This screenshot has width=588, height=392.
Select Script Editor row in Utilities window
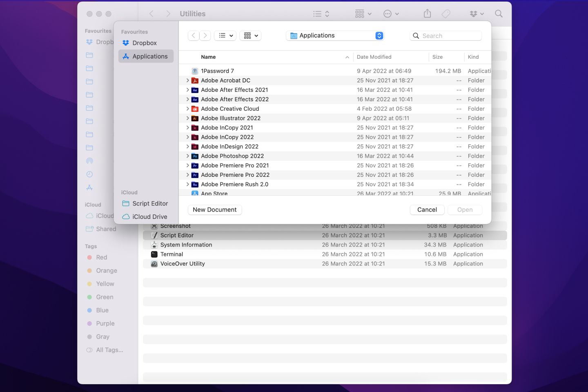coord(325,235)
